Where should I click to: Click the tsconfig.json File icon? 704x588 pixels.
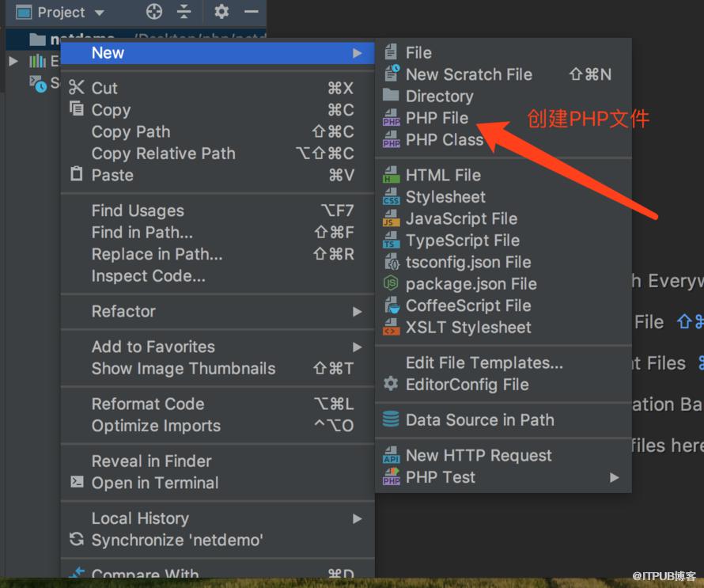point(391,262)
